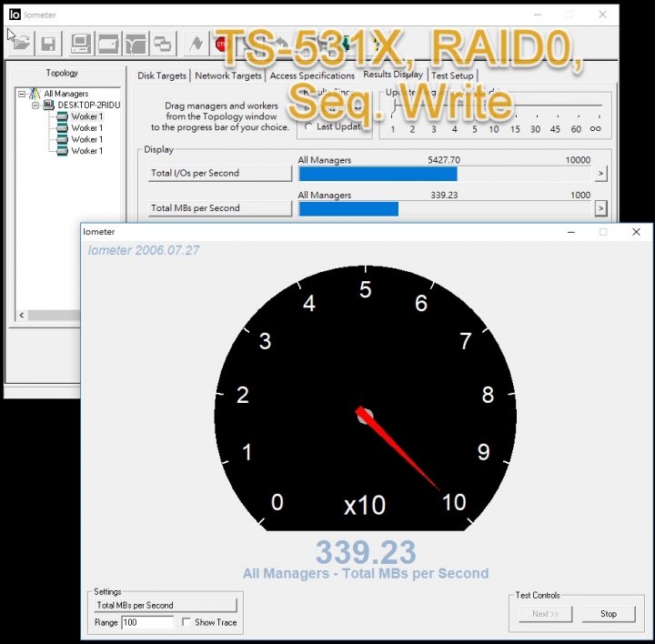Click the Next >> test control button

click(x=545, y=614)
